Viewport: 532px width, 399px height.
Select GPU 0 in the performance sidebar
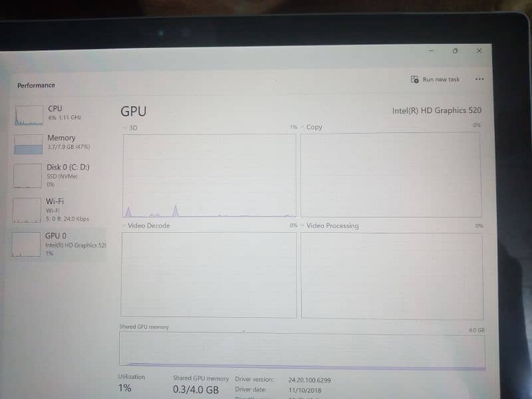(59, 244)
